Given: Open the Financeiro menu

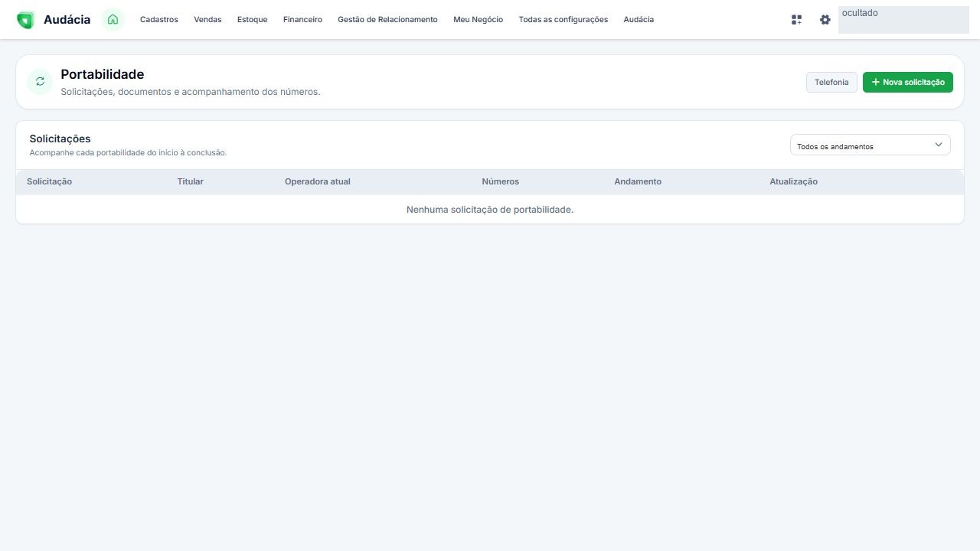Looking at the screenshot, I should pyautogui.click(x=302, y=20).
